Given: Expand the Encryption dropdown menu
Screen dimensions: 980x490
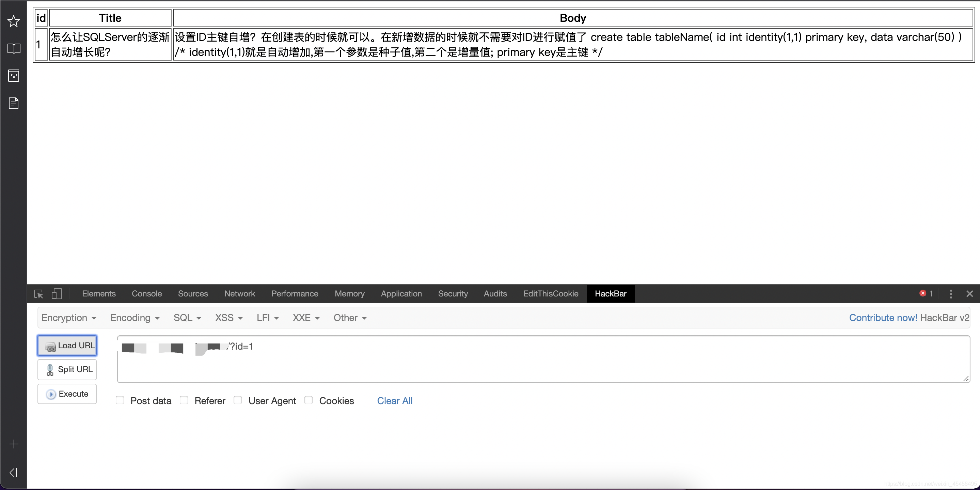Looking at the screenshot, I should click(x=69, y=318).
